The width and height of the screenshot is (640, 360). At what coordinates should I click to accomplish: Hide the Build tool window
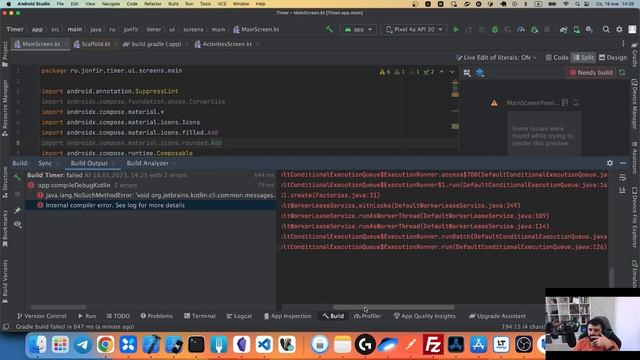coord(623,163)
